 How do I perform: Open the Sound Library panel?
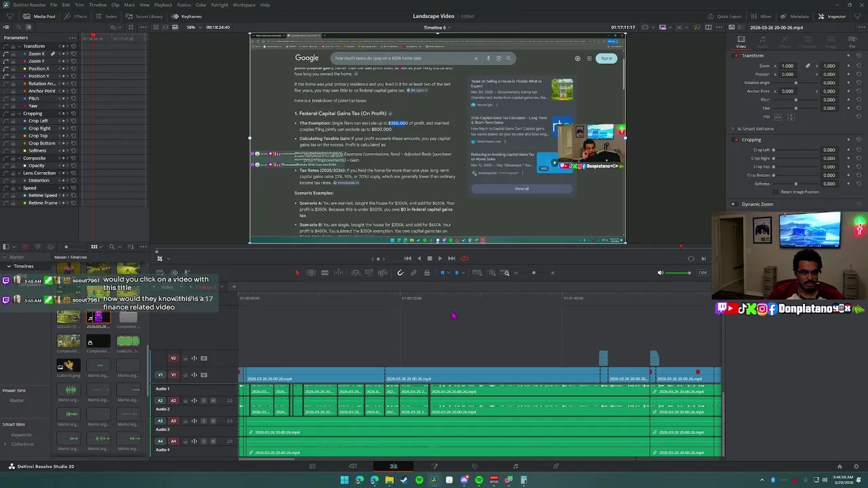click(144, 16)
